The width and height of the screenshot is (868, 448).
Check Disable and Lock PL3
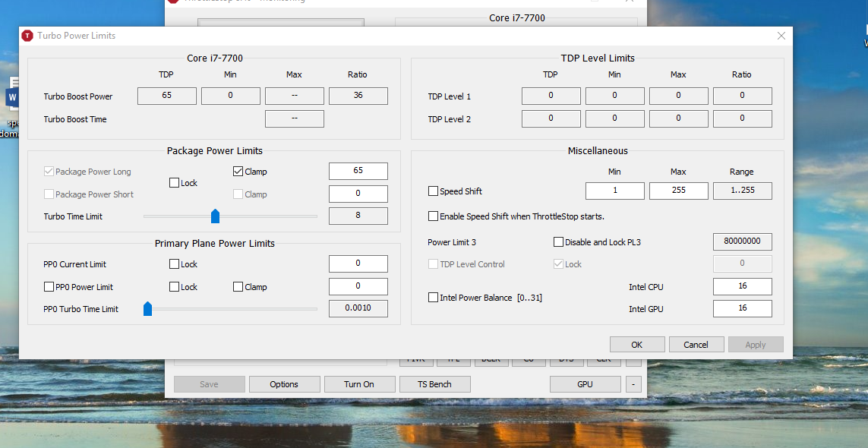(558, 242)
